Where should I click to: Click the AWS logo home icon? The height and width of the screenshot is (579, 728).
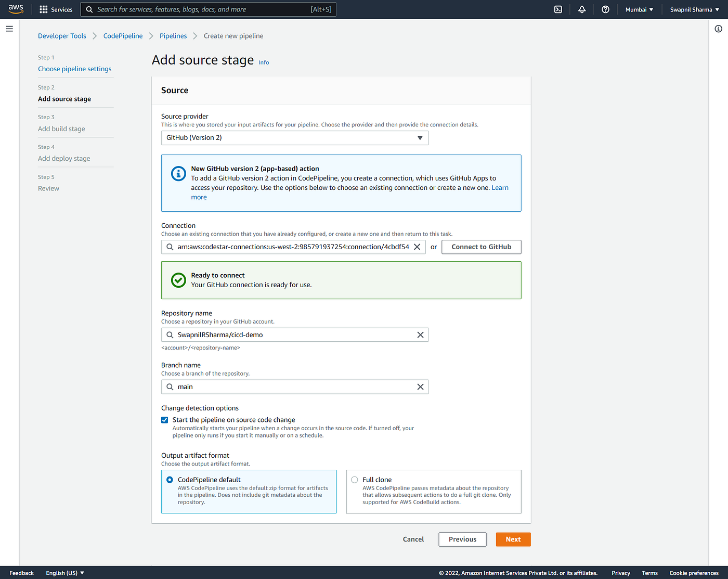pyautogui.click(x=16, y=9)
